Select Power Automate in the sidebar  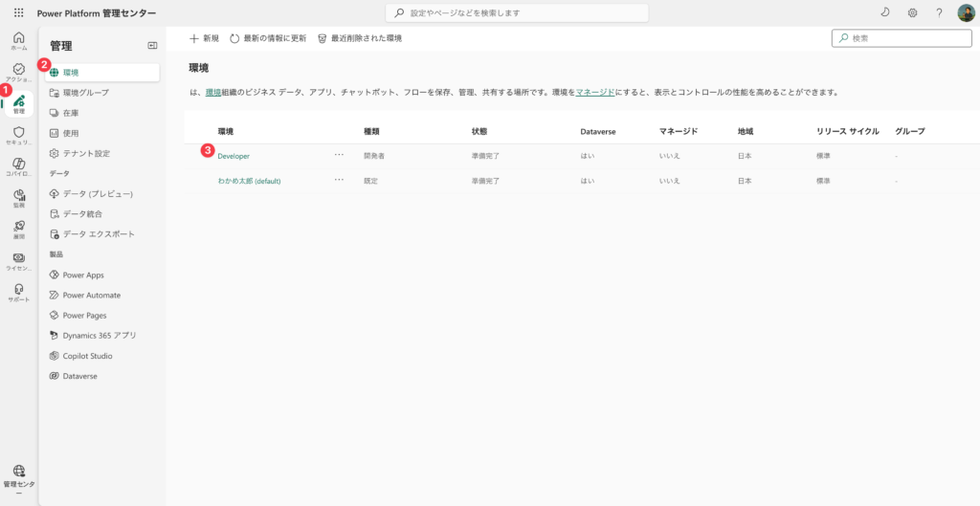tap(91, 296)
